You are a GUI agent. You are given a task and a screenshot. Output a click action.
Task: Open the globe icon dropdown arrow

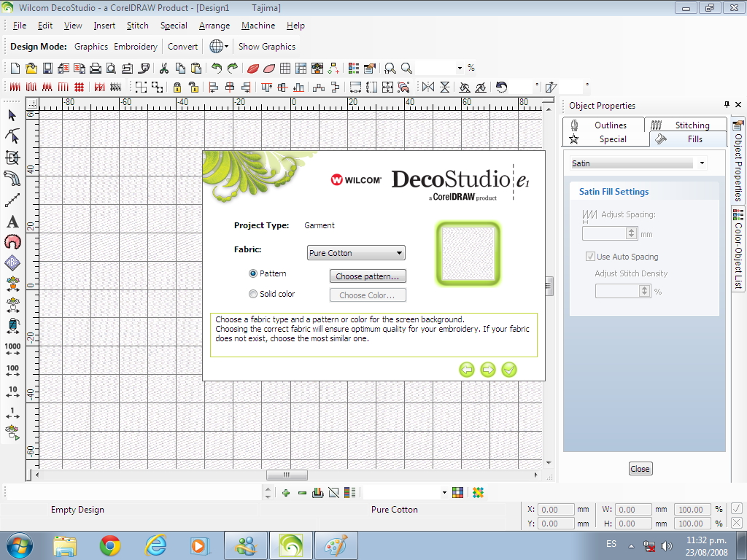pos(226,47)
